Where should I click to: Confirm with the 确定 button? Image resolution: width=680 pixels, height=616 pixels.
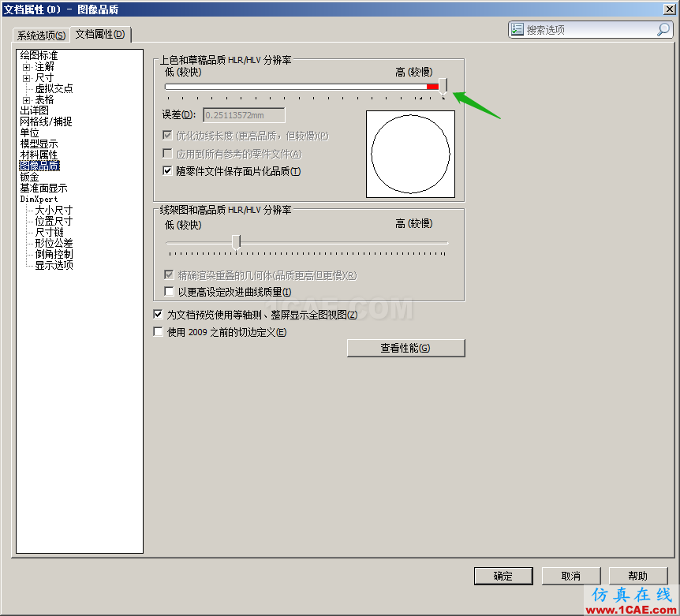pyautogui.click(x=503, y=576)
